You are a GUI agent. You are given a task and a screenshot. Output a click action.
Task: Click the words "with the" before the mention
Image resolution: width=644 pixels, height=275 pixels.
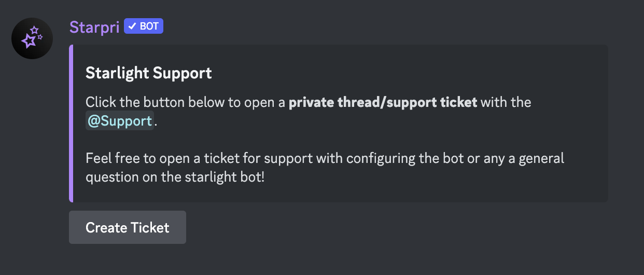(x=506, y=102)
